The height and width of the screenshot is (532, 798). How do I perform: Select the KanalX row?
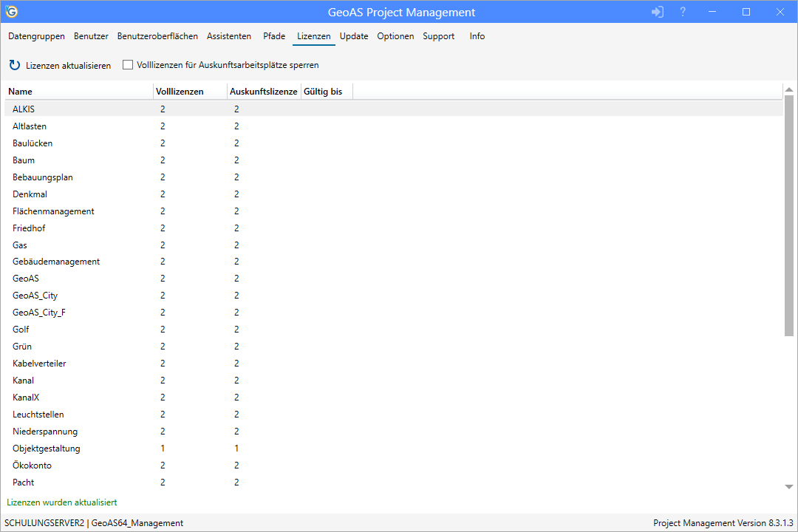point(394,397)
